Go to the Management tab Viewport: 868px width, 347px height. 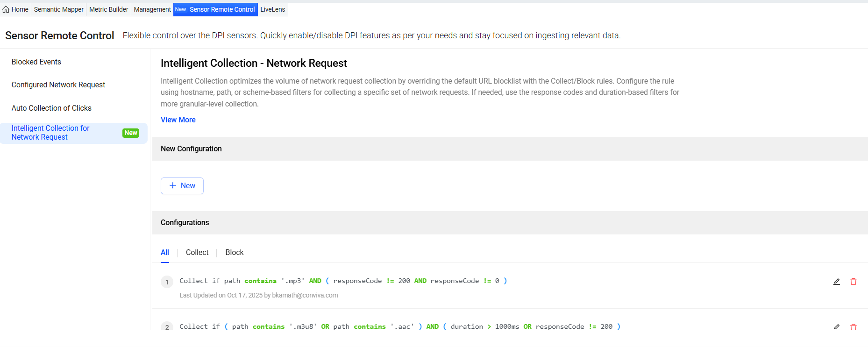[x=152, y=9]
